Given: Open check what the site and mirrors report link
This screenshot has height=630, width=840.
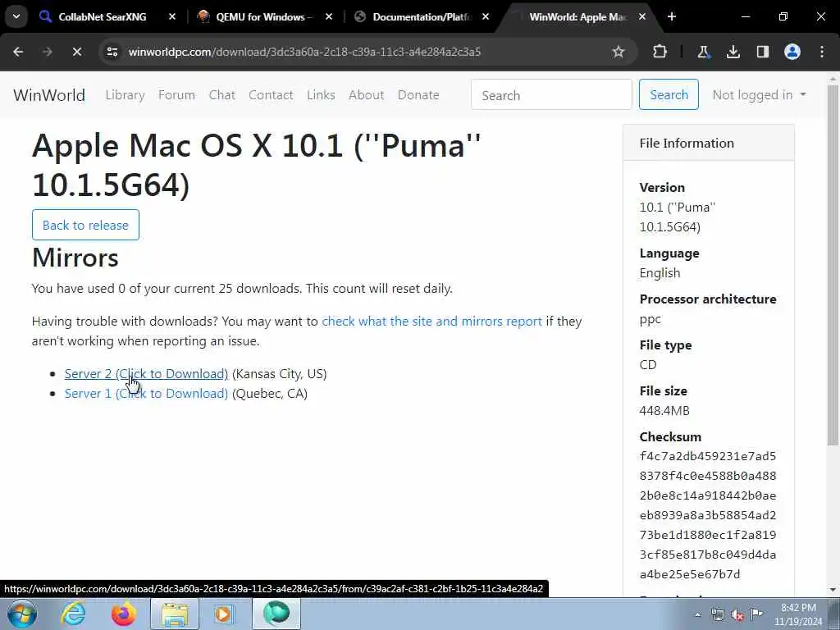Looking at the screenshot, I should tap(431, 322).
